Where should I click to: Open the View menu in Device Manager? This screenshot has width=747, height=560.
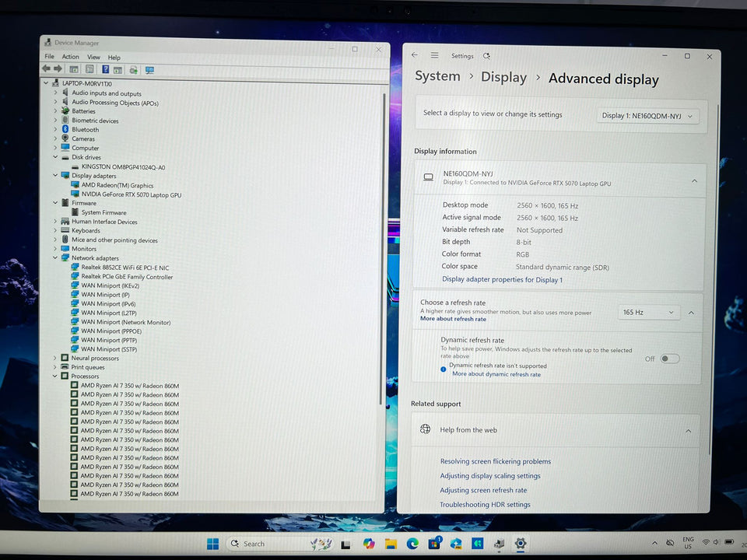coord(93,57)
